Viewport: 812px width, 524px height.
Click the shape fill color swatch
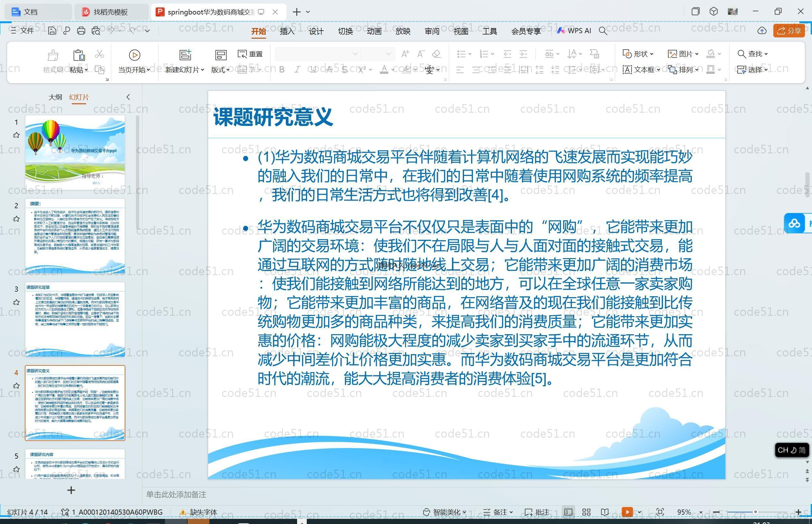(710, 54)
